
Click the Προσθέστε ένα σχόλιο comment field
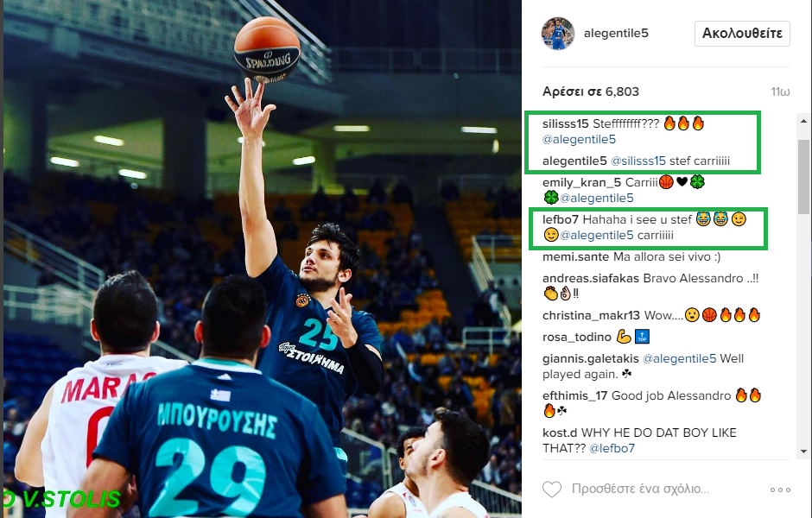tap(640, 489)
